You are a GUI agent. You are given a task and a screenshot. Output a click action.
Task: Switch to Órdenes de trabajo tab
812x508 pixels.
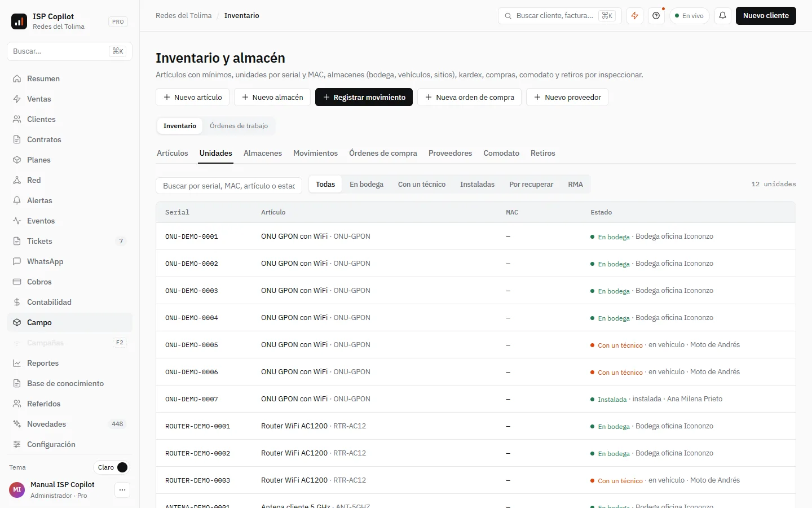point(239,126)
